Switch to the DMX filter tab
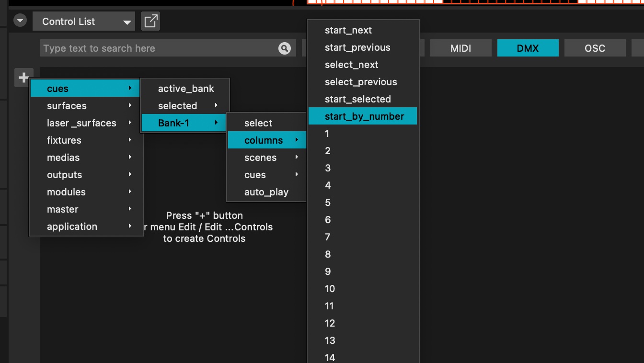Image resolution: width=644 pixels, height=363 pixels. click(x=528, y=48)
